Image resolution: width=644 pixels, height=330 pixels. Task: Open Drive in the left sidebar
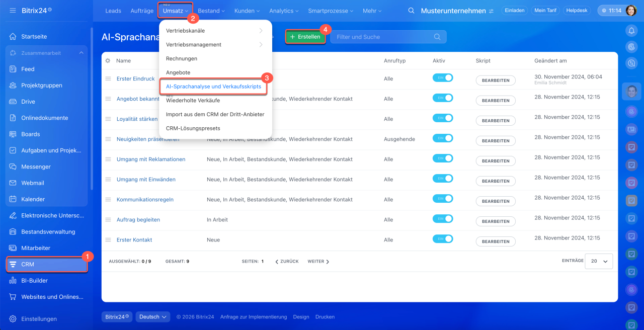click(28, 102)
